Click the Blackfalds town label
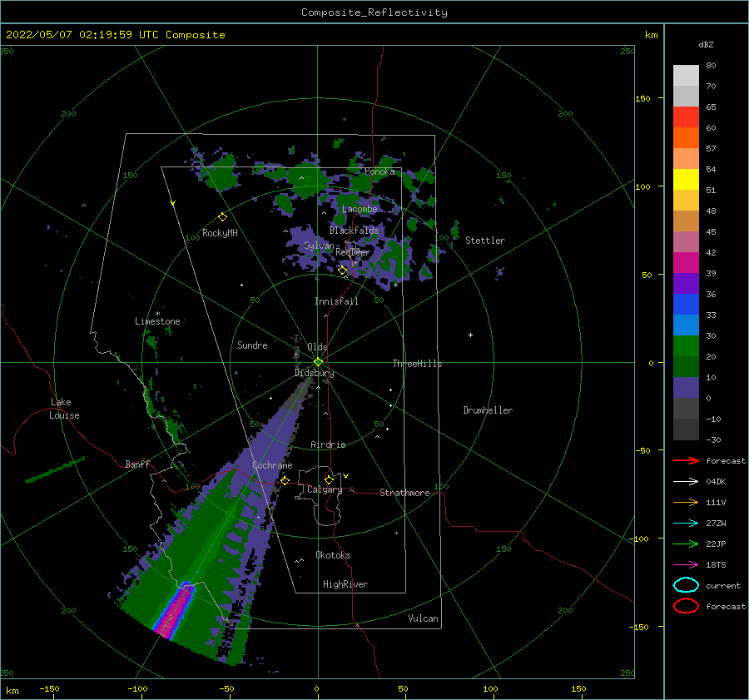 point(354,231)
